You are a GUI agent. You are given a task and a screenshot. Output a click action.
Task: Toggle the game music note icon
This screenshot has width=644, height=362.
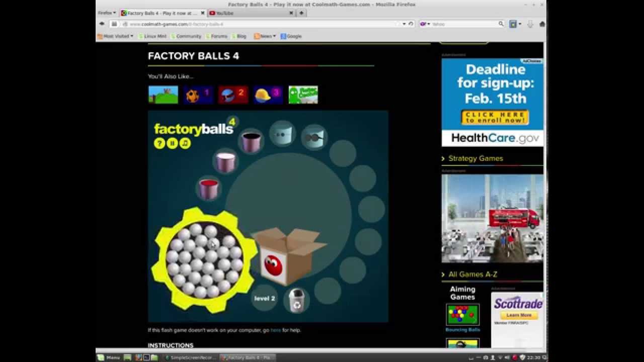(x=185, y=143)
